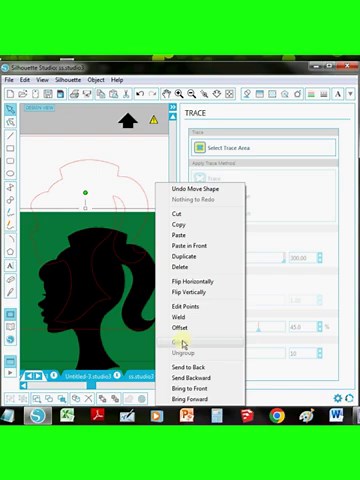Choose Delete in the context menu
The width and height of the screenshot is (360, 480).
pyautogui.click(x=180, y=267)
